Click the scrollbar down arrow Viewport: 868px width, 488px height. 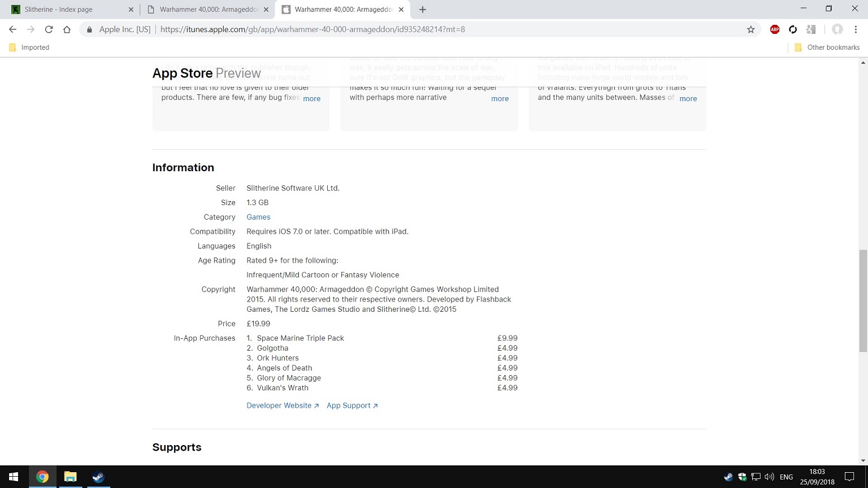coord(862,460)
